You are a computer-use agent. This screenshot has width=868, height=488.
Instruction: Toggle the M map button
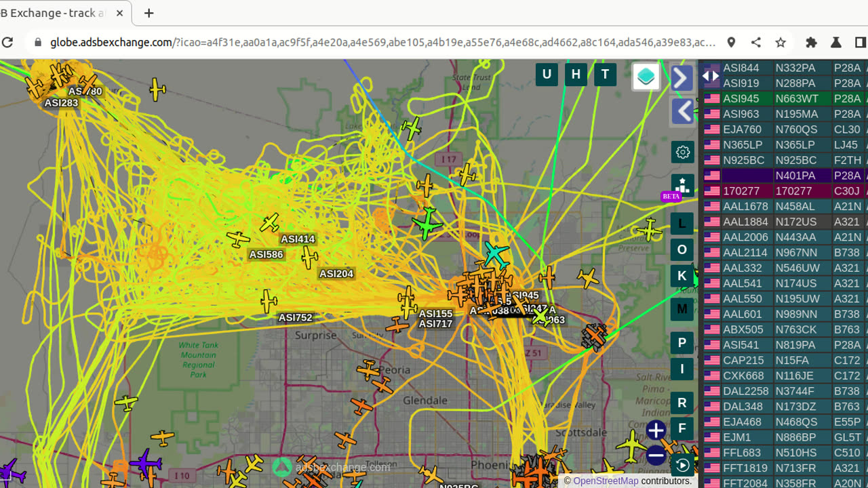pyautogui.click(x=682, y=309)
